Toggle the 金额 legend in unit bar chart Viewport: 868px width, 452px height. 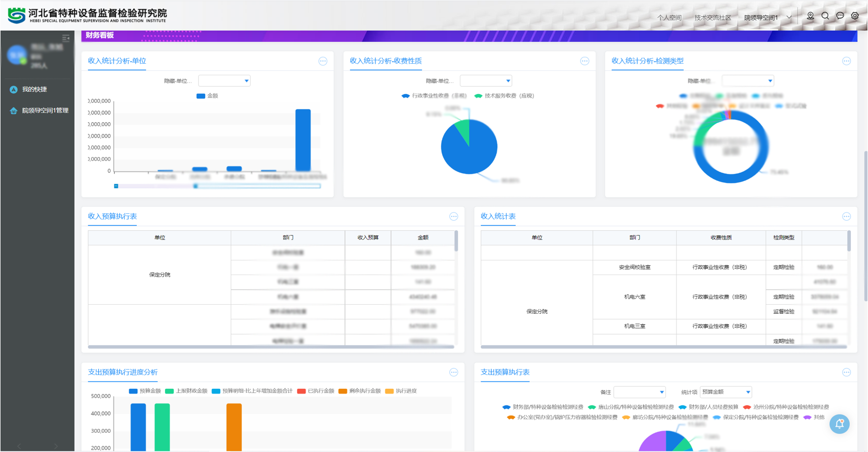tap(207, 96)
